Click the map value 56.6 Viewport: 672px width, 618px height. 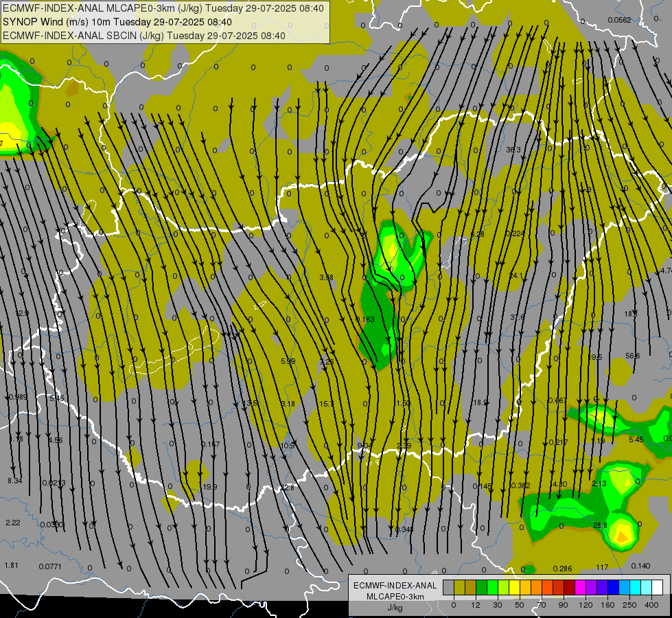(633, 356)
